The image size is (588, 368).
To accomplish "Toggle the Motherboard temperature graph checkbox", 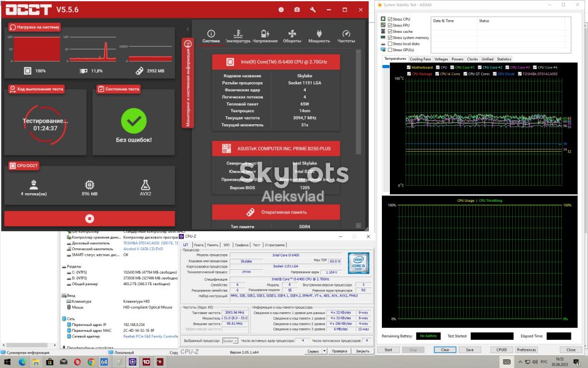I will (409, 68).
